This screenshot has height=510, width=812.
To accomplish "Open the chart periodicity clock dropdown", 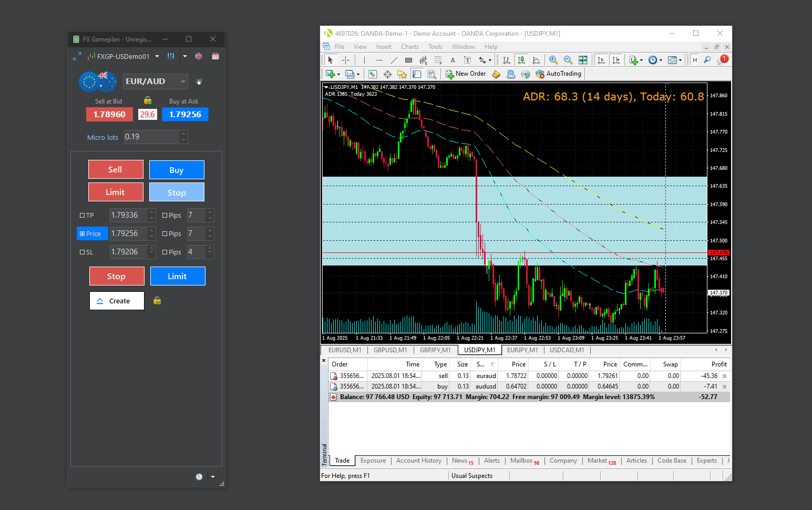I will point(655,60).
